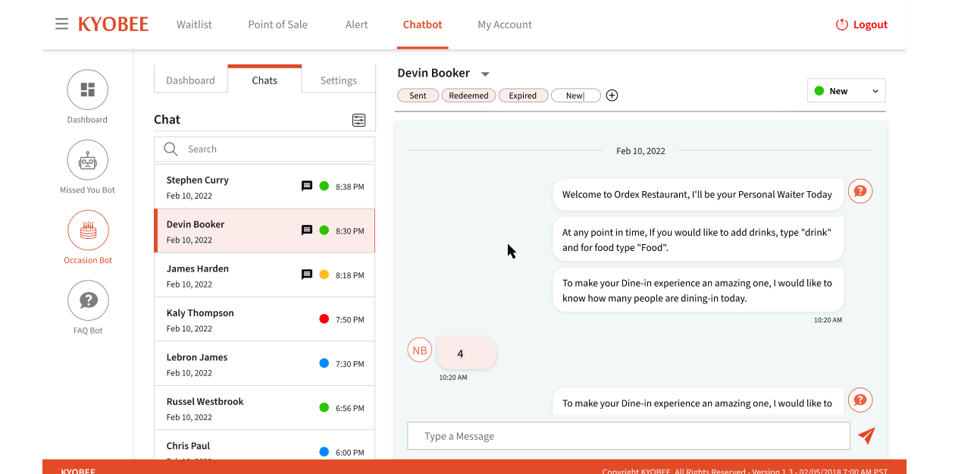Open Russel Westbrook chat
The width and height of the screenshot is (980, 474).
pos(265,408)
